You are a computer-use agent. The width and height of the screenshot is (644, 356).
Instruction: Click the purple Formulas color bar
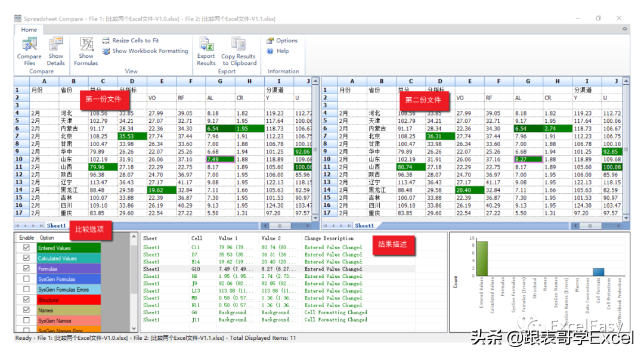69,268
